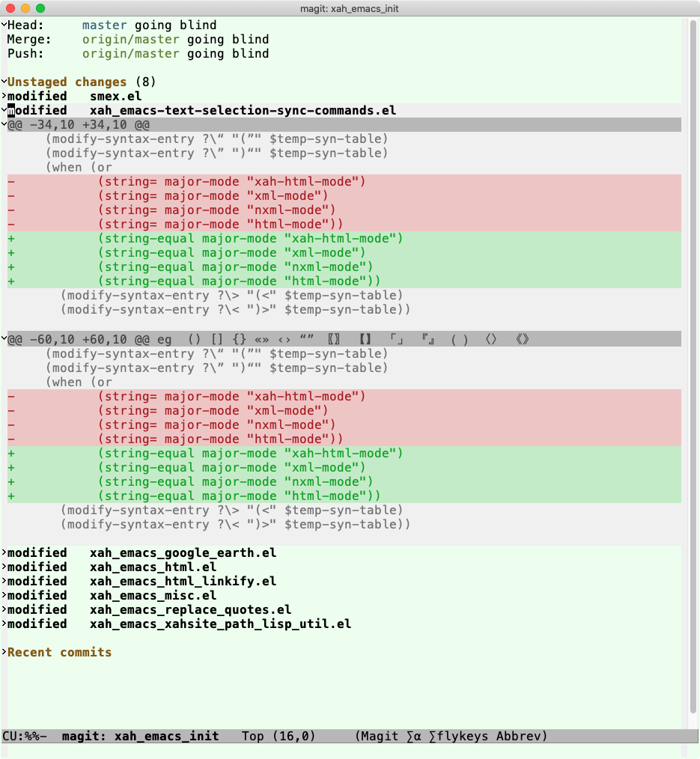
Task: Collapse the @@ -60,10 +60,10 @@ hunk
Action: [x=4, y=339]
